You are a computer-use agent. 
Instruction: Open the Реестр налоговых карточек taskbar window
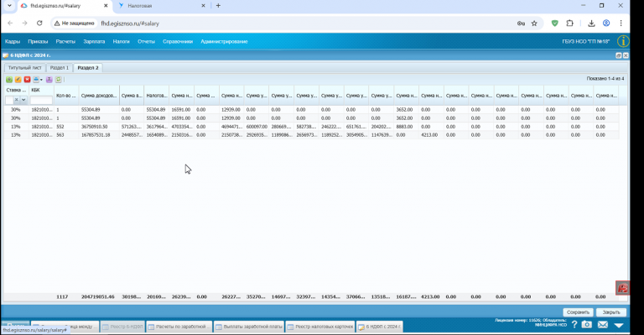tap(320, 327)
